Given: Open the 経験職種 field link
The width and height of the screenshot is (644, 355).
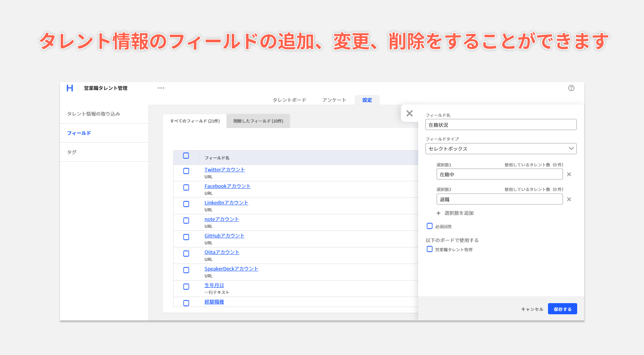Looking at the screenshot, I should 214,302.
